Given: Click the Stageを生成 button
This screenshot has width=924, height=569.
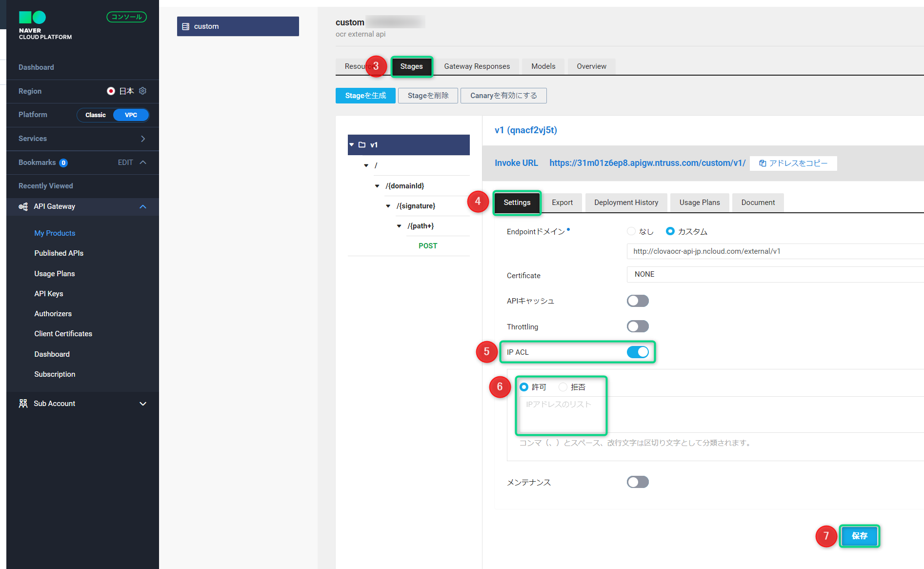Looking at the screenshot, I should pyautogui.click(x=365, y=96).
